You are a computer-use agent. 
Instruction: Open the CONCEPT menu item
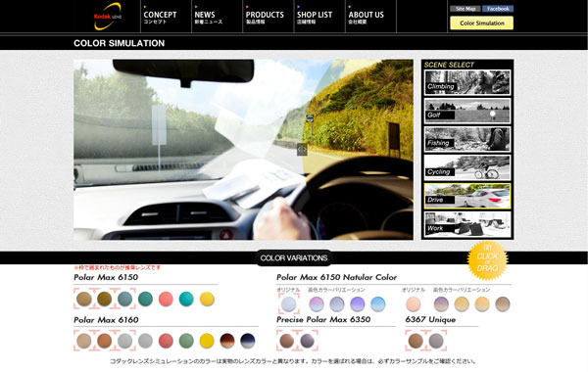(160, 17)
